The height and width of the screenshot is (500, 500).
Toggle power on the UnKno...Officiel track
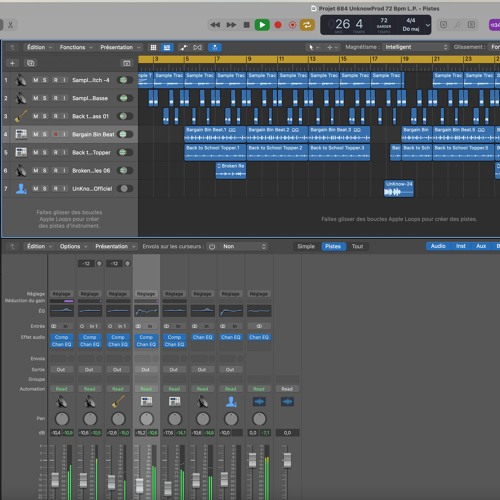125,189
